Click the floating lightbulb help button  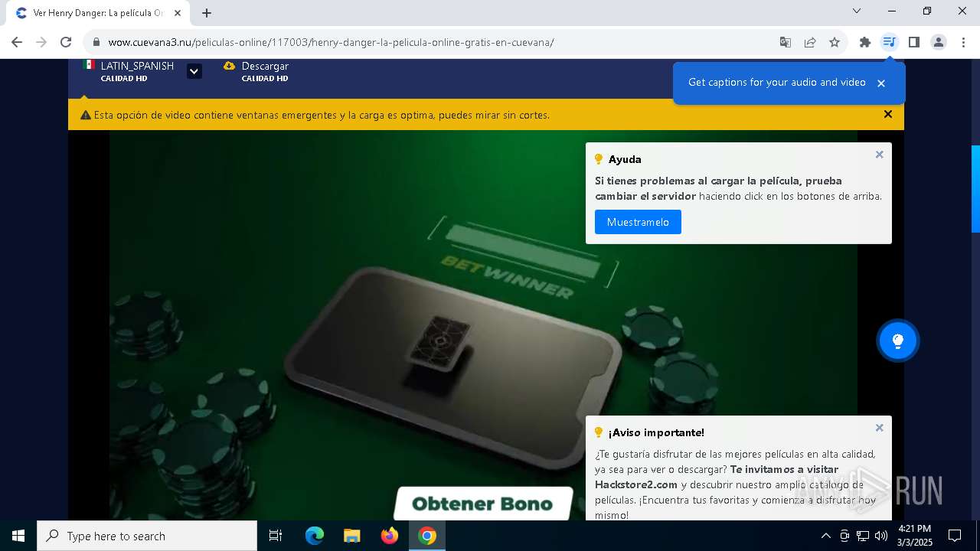coord(898,341)
